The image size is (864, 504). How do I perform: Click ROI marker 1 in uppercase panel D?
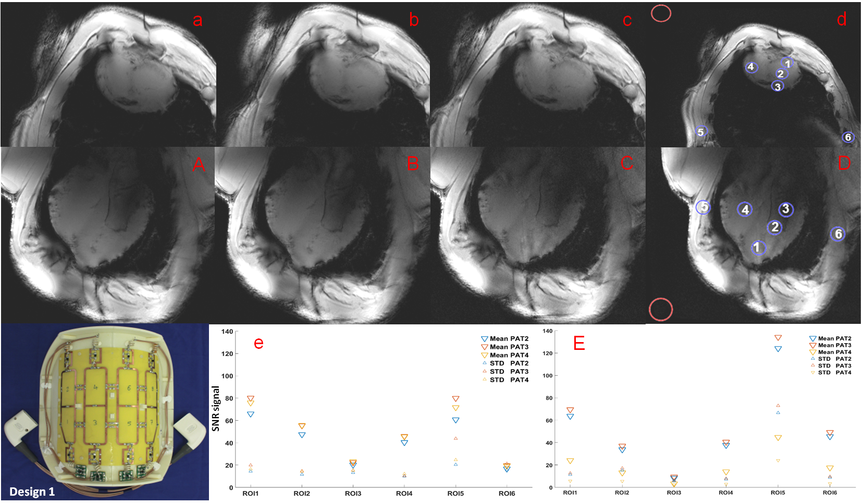[758, 248]
